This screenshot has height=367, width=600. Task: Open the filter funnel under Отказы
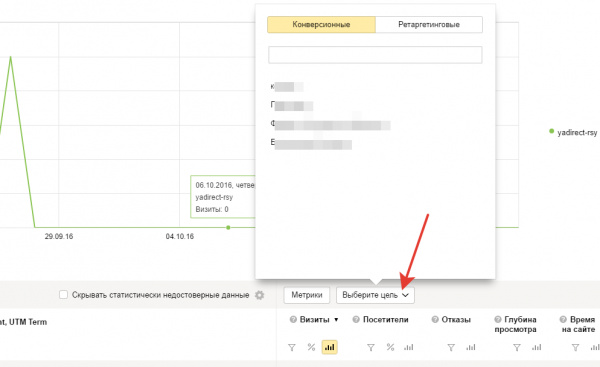[451, 347]
